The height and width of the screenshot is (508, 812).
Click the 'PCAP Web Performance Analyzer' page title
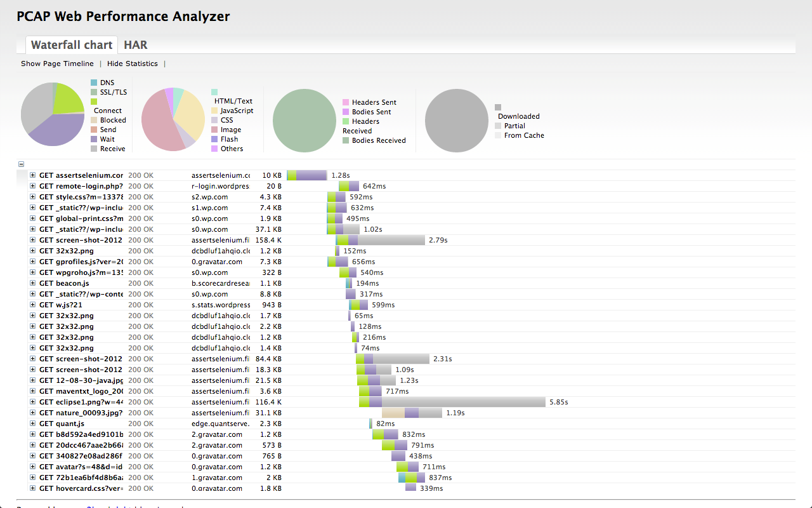click(123, 17)
